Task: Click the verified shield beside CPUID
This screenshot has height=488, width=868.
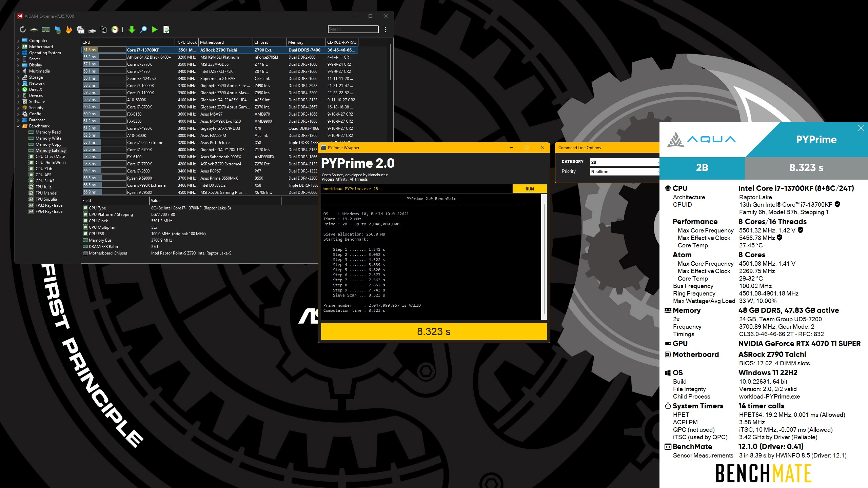Action: pyautogui.click(x=837, y=204)
